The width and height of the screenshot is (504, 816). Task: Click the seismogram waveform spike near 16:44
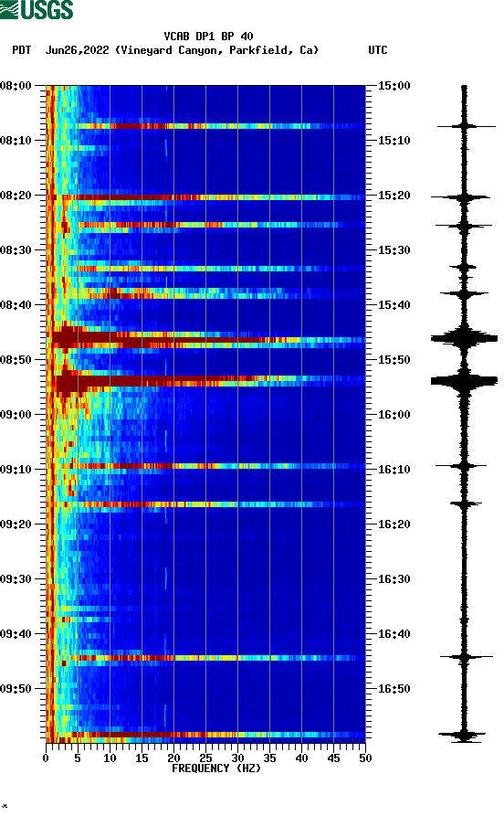pyautogui.click(x=466, y=657)
